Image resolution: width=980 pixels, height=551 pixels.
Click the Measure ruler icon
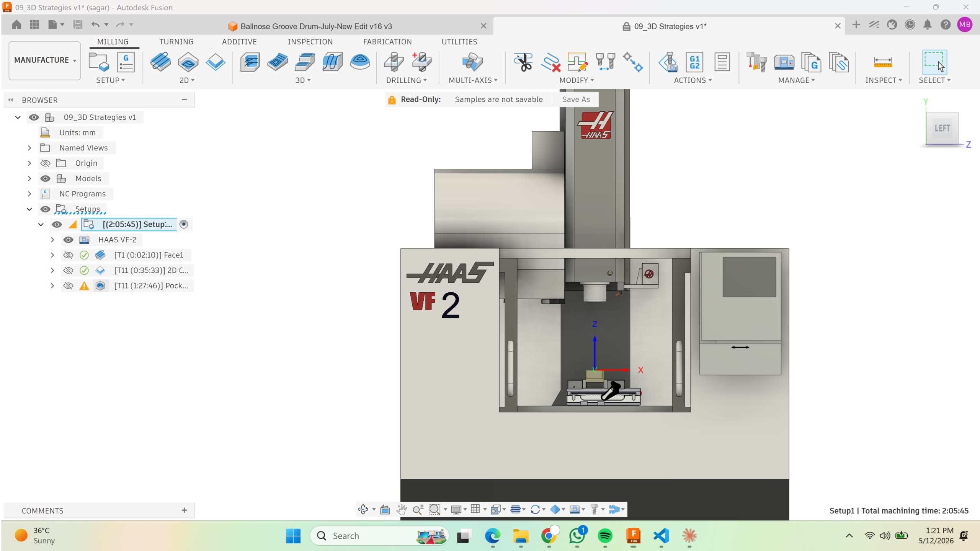pyautogui.click(x=883, y=62)
